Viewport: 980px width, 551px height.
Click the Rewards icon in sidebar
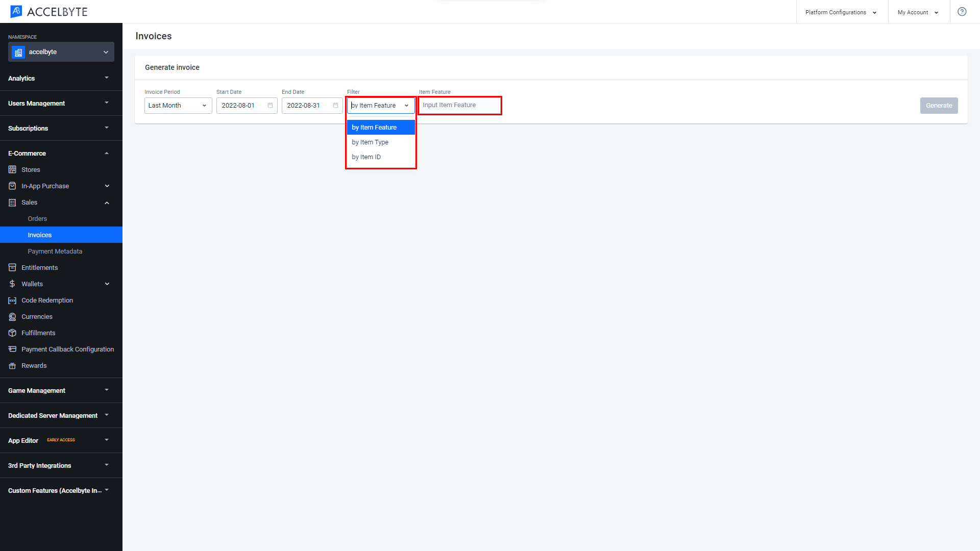(x=12, y=365)
